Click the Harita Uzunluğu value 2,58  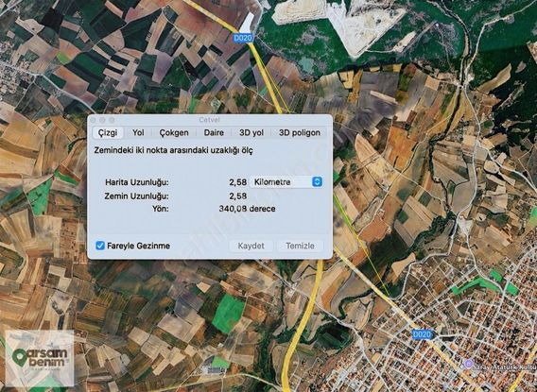(x=238, y=182)
